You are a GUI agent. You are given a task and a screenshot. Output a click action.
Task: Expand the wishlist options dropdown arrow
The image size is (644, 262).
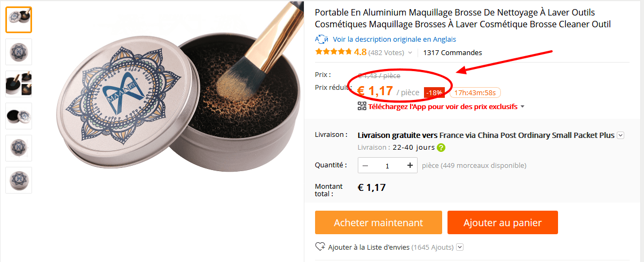[460, 247]
